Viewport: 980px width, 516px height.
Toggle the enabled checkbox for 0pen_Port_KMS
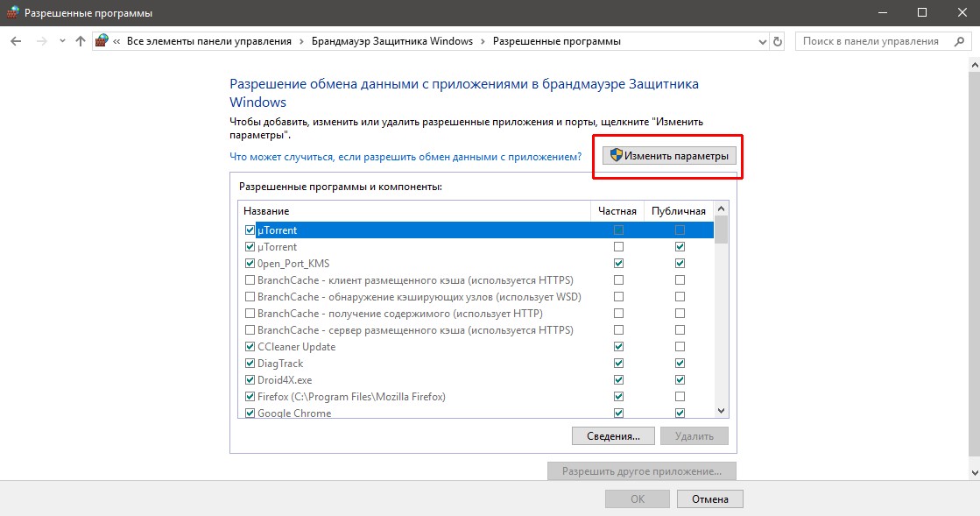[x=250, y=264]
